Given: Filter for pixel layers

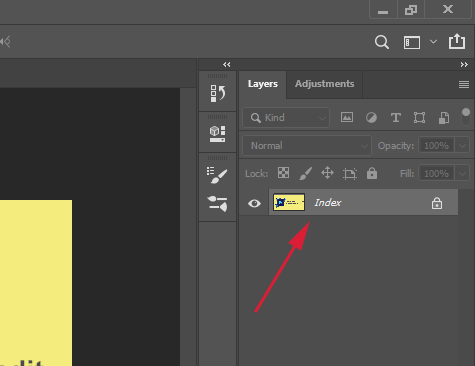Looking at the screenshot, I should click(347, 117).
